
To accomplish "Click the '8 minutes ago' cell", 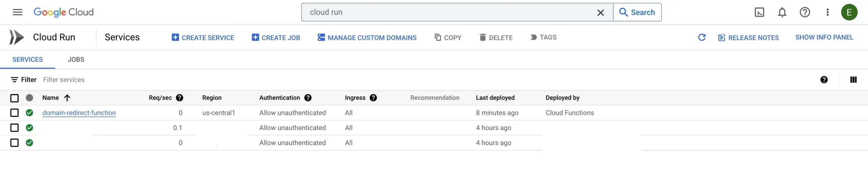I will click(x=497, y=113).
